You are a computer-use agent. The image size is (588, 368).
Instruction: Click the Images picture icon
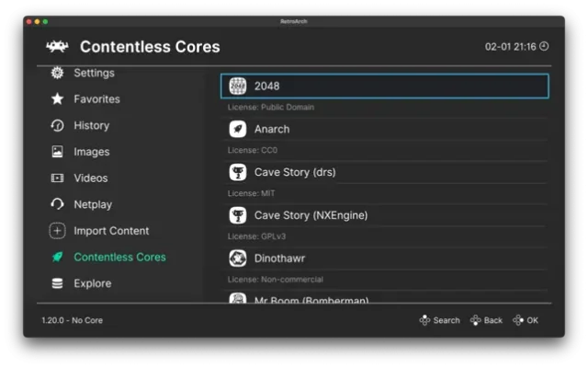(x=57, y=152)
